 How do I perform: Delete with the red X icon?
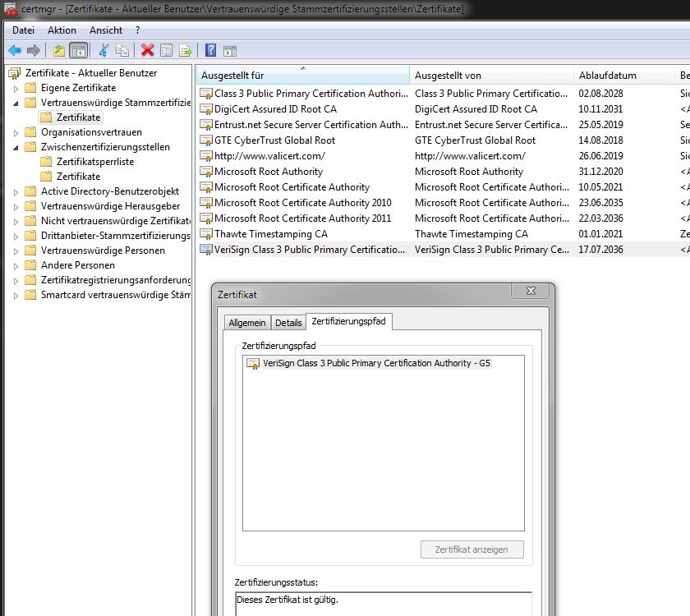click(147, 51)
